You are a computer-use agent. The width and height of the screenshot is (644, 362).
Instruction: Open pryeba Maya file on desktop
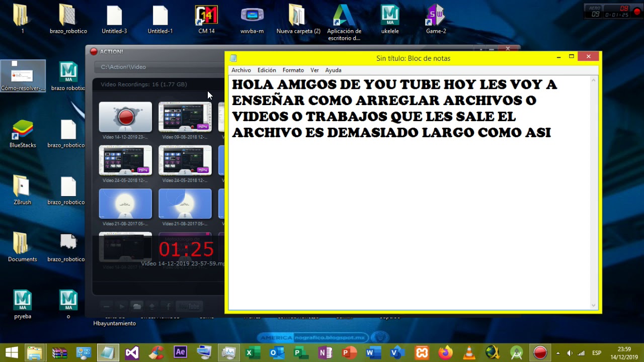(23, 305)
